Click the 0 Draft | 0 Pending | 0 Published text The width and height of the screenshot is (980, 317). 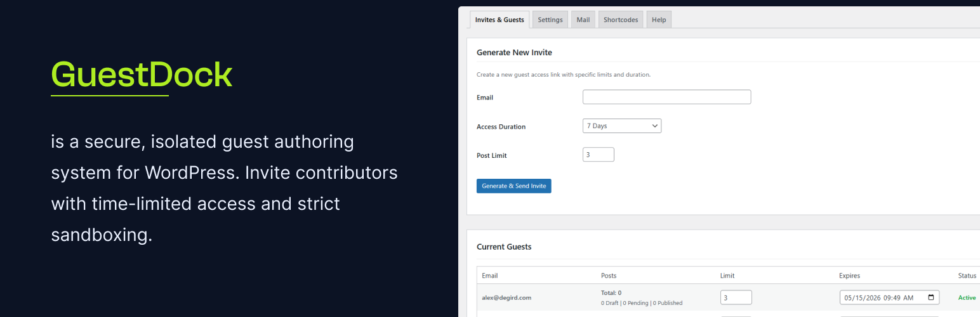coord(642,303)
